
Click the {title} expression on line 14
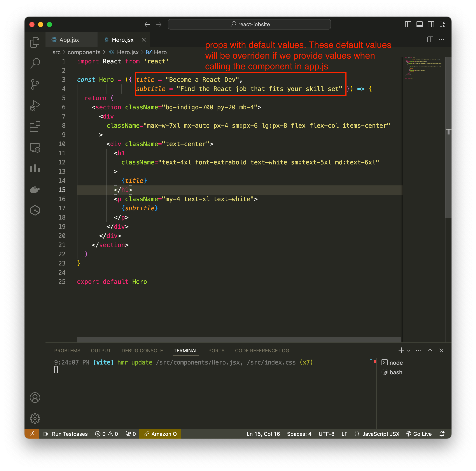(134, 181)
